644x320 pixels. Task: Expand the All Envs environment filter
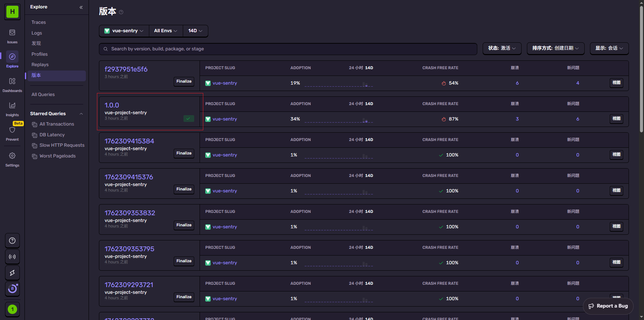click(166, 31)
